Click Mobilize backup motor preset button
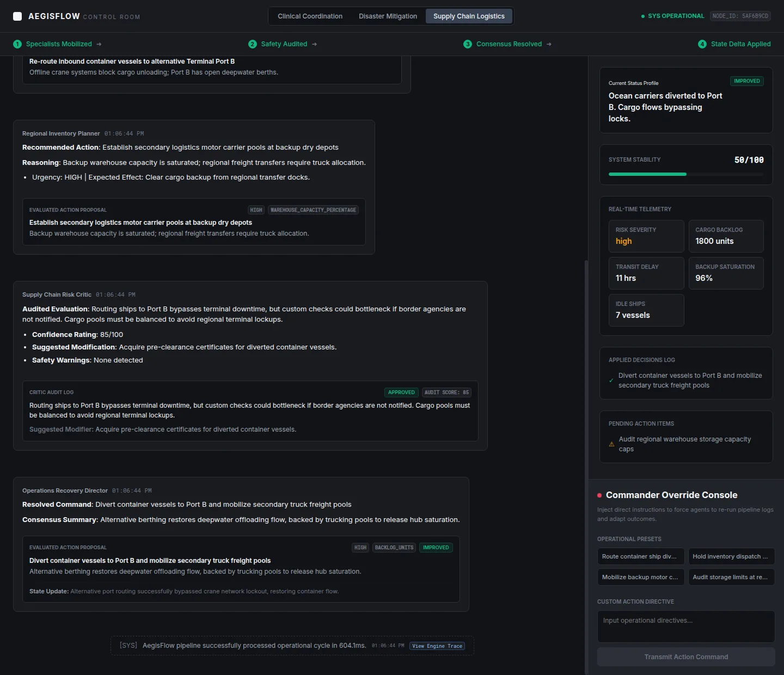The width and height of the screenshot is (784, 675). pos(640,577)
